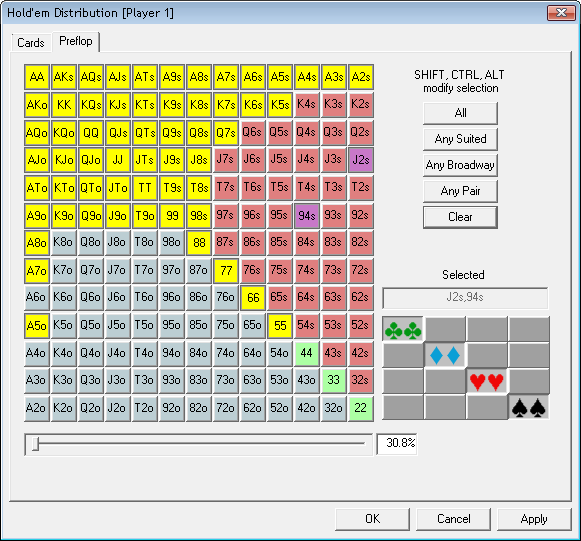Click the 30.8% percentage field

(397, 443)
